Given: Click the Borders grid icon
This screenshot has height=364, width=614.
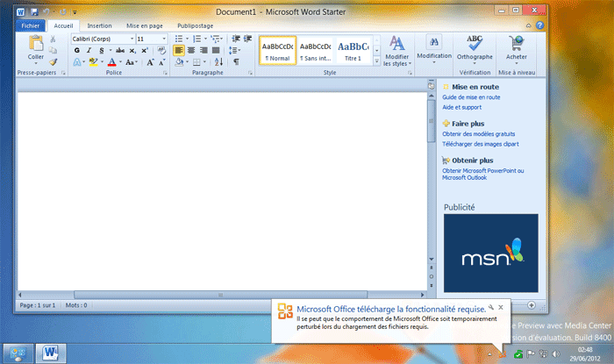Looking at the screenshot, I should 196,62.
